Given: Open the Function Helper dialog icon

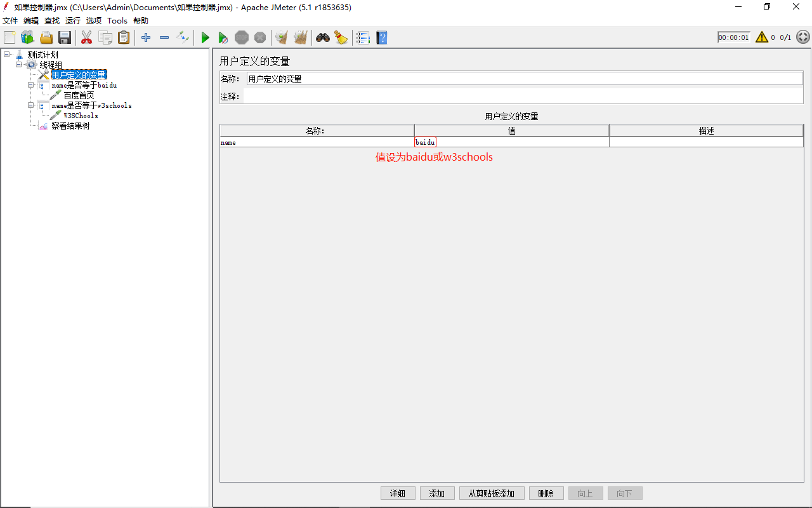Looking at the screenshot, I should tap(363, 37).
